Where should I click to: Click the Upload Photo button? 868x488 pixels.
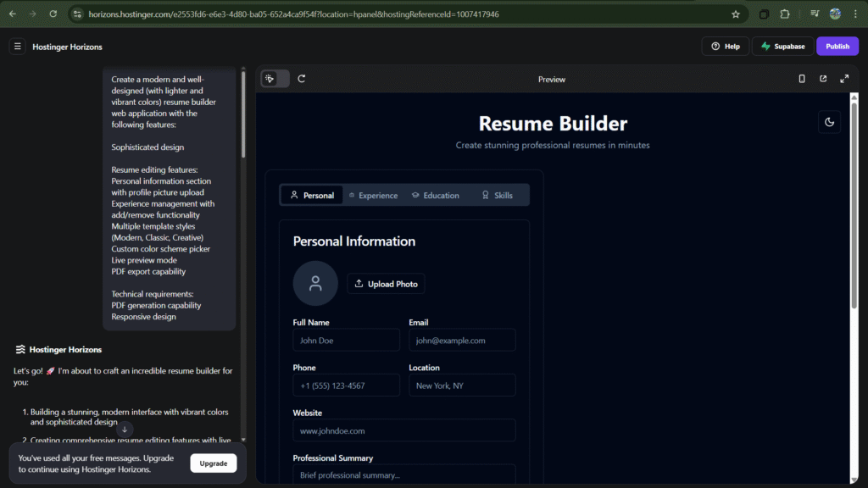386,284
